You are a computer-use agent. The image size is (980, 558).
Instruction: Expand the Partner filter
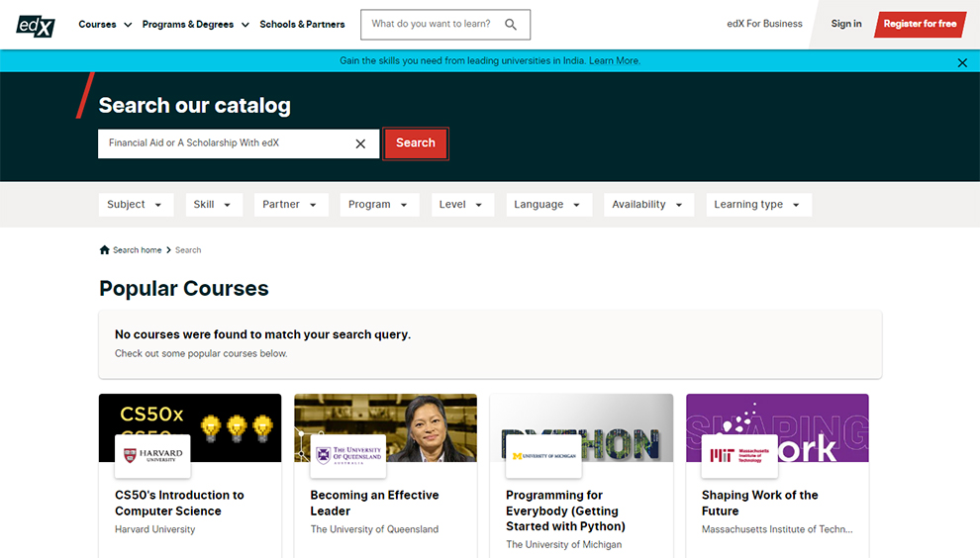291,205
